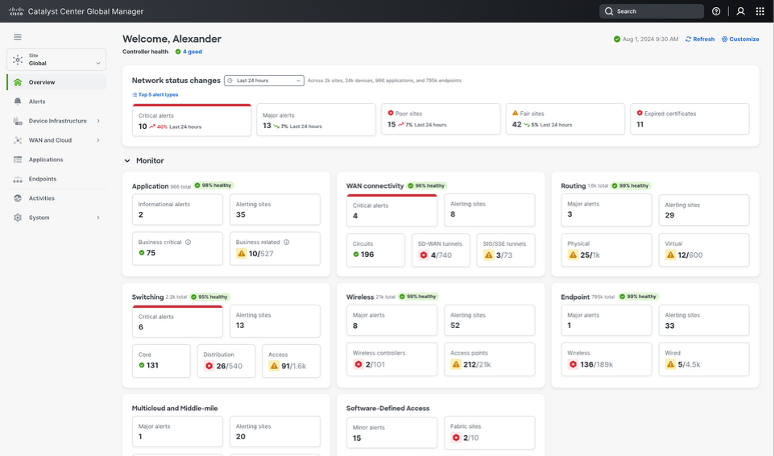This screenshot has width=774, height=456.
Task: Open Device Infrastructure menu item
Action: (56, 121)
